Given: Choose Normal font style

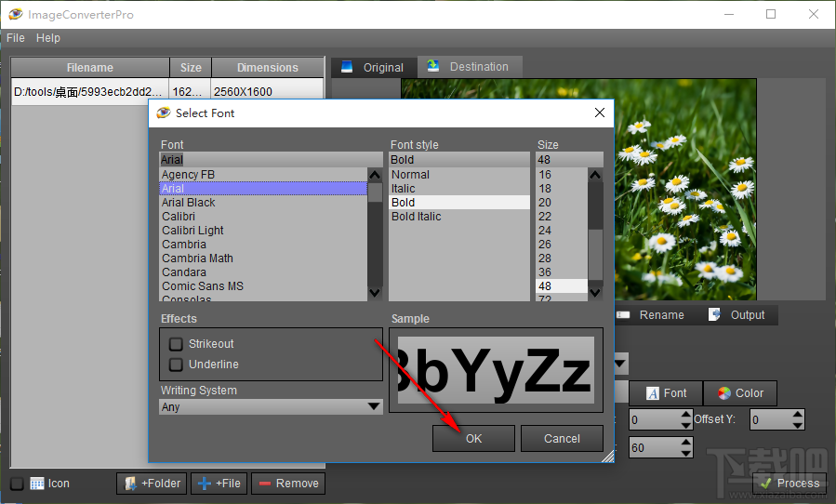Looking at the screenshot, I should 459,175.
